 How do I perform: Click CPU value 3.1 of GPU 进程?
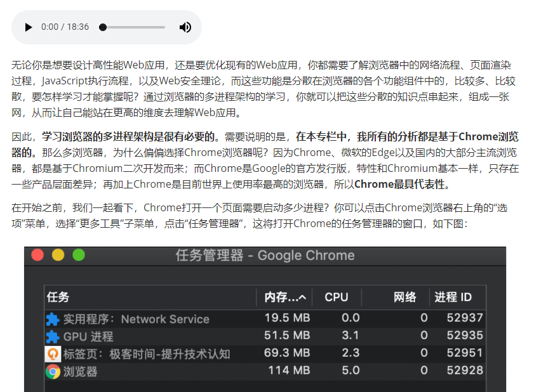click(x=350, y=335)
